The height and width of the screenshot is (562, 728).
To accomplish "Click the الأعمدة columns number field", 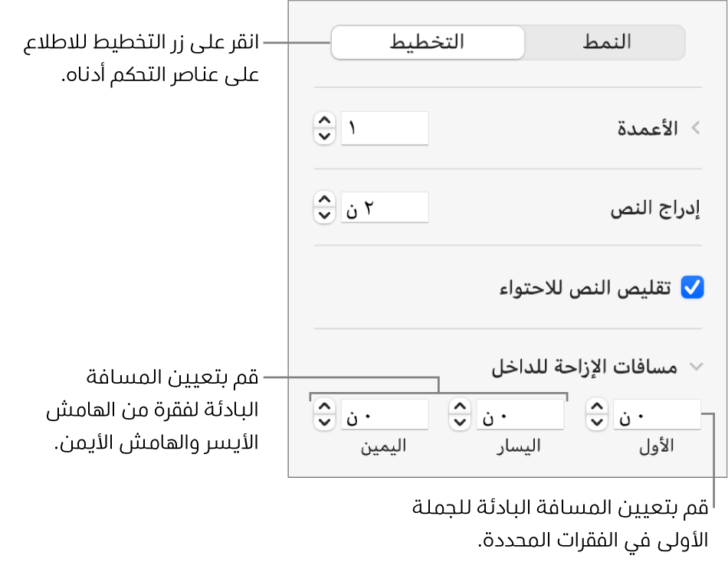I will 384,128.
